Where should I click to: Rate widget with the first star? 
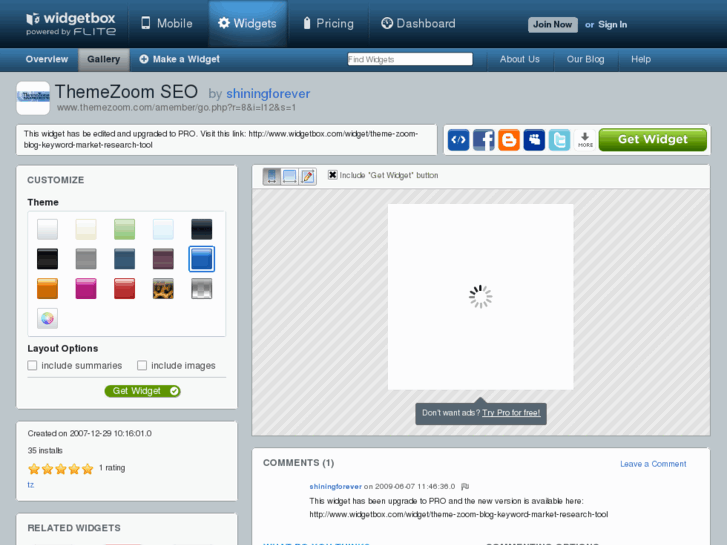(x=34, y=469)
